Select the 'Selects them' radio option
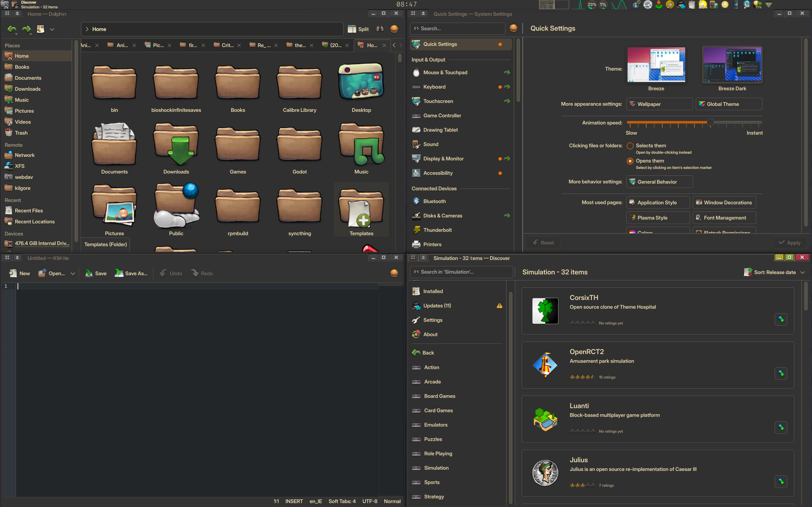Image resolution: width=812 pixels, height=507 pixels. click(630, 146)
